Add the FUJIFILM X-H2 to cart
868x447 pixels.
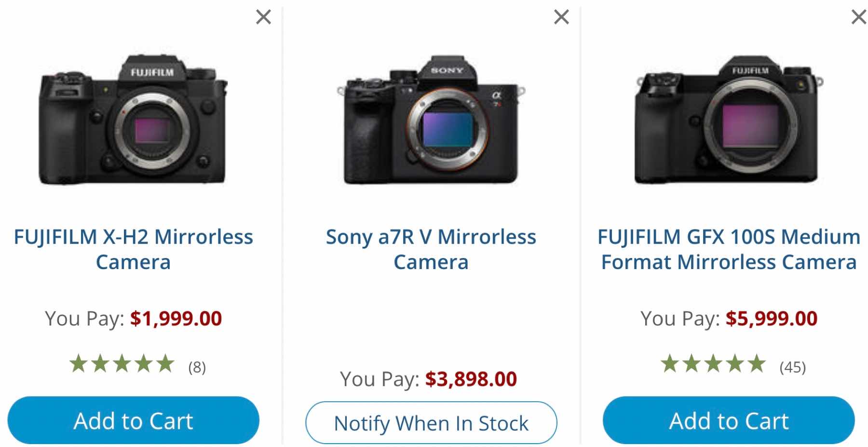(x=134, y=420)
